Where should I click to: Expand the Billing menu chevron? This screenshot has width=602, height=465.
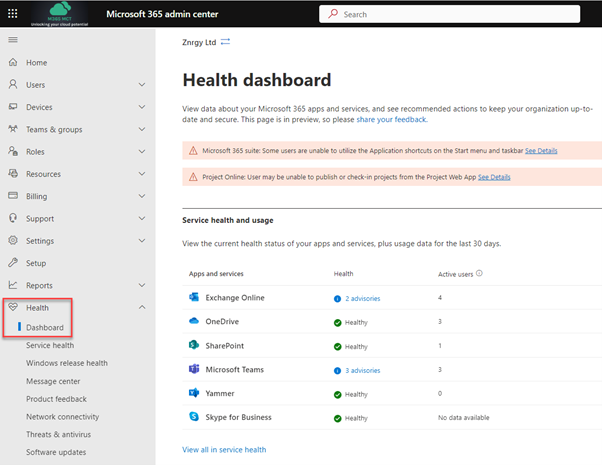point(142,196)
